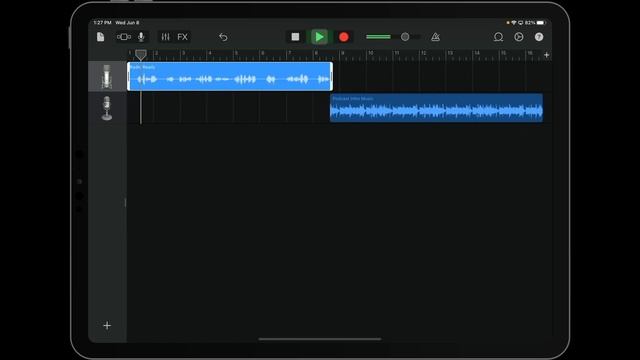This screenshot has height=360, width=640.
Task: Switch to the Tracks view button
Action: (124, 37)
